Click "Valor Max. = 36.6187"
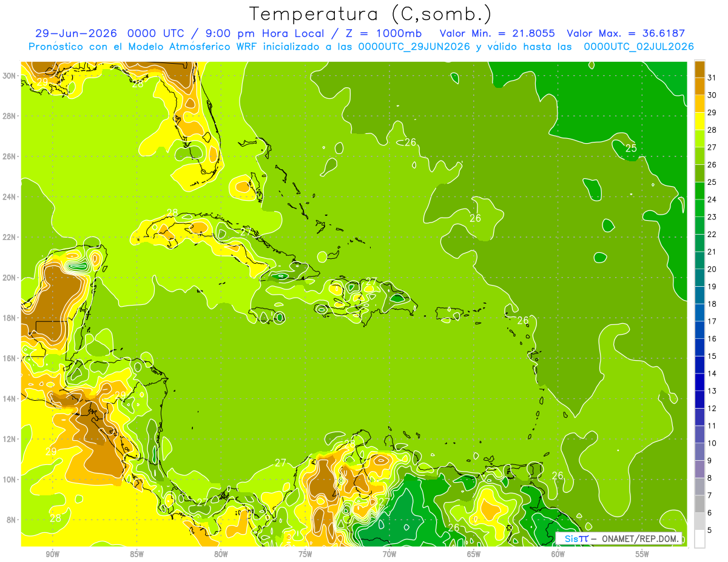 click(625, 33)
